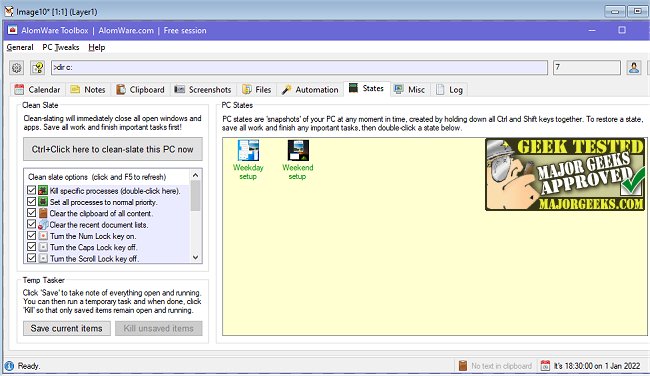Click the status bar date and time text
The width and height of the screenshot is (650, 376).
click(597, 366)
